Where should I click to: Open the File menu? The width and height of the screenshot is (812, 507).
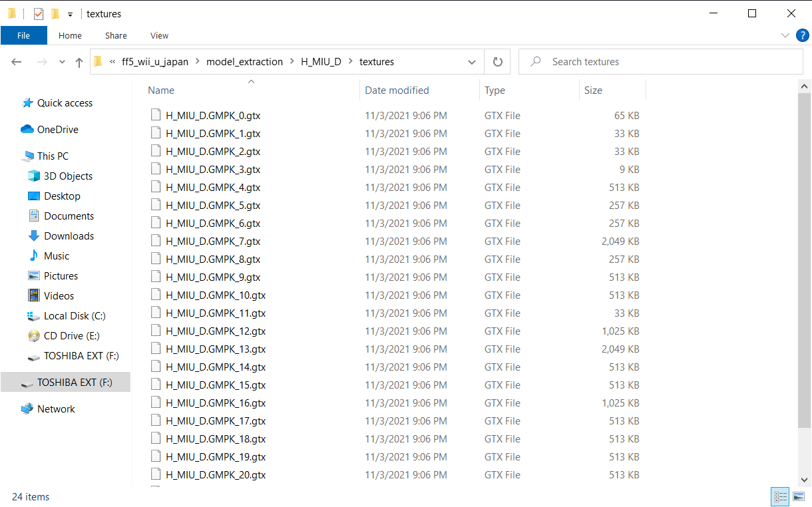click(x=24, y=35)
